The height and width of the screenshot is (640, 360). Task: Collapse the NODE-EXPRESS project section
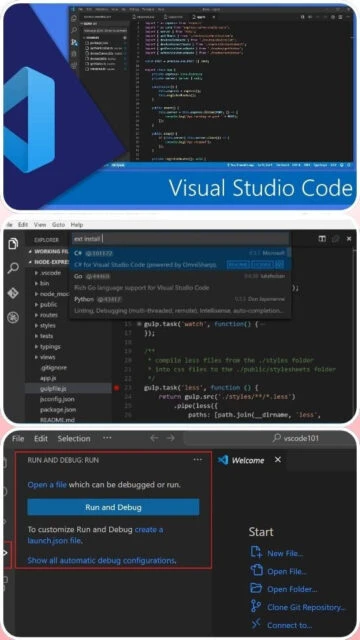[48, 262]
